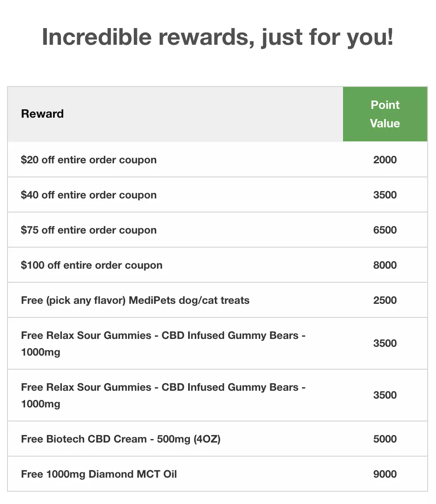Click the 5000 point value
Image resolution: width=436 pixels, height=504 pixels.
pos(385,439)
